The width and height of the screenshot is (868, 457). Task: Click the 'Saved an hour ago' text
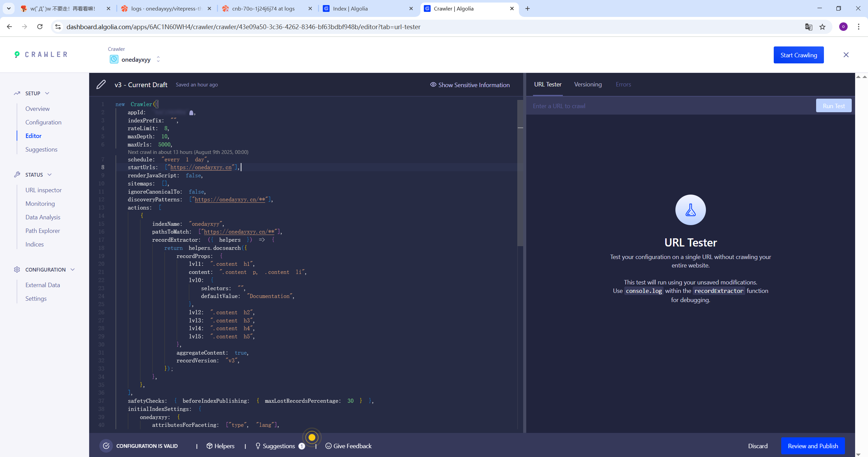pos(197,85)
